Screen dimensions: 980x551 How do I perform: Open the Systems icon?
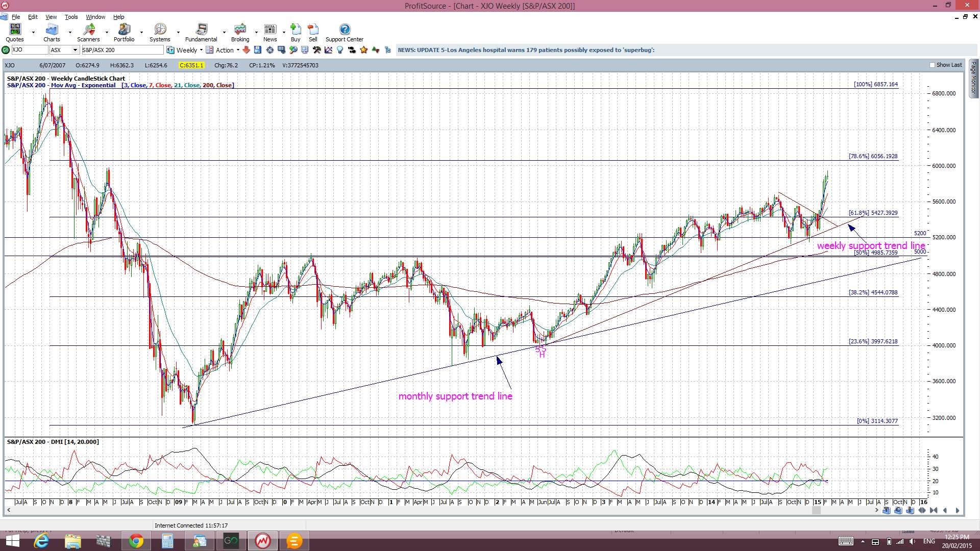pyautogui.click(x=160, y=29)
